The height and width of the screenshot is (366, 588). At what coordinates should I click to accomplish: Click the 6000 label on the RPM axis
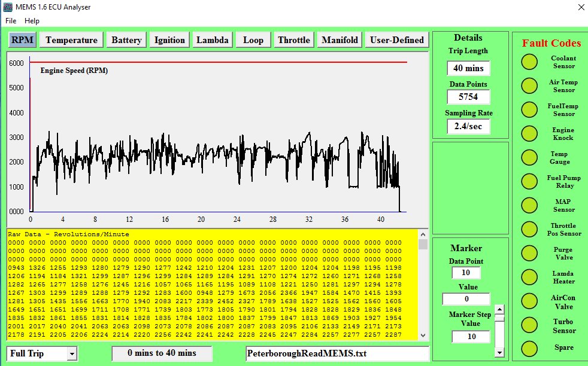pos(17,63)
